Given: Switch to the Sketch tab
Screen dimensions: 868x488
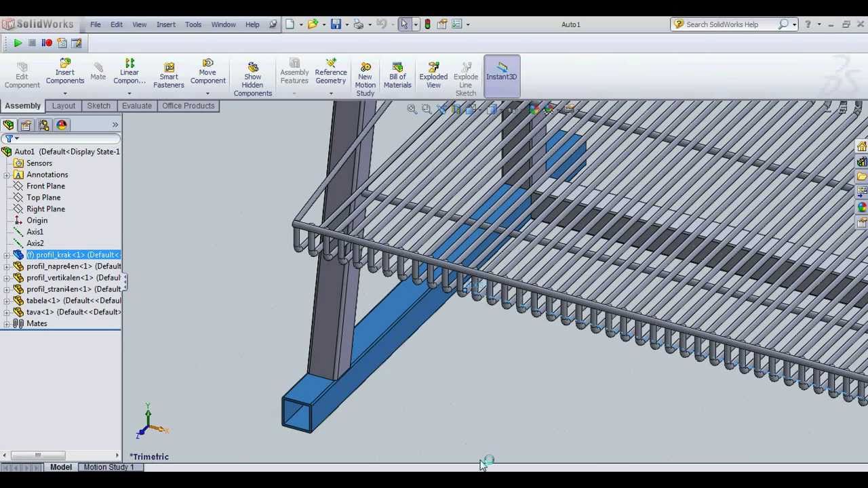Looking at the screenshot, I should coord(98,106).
